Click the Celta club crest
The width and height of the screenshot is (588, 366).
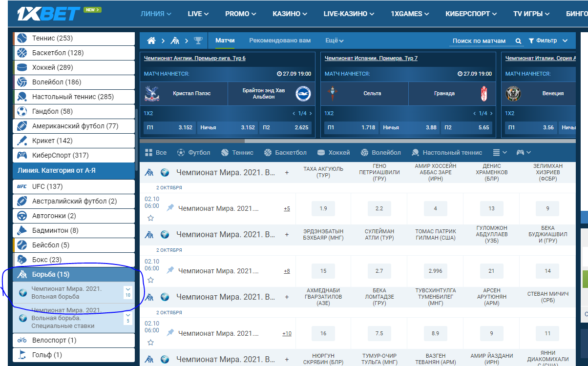tap(333, 93)
